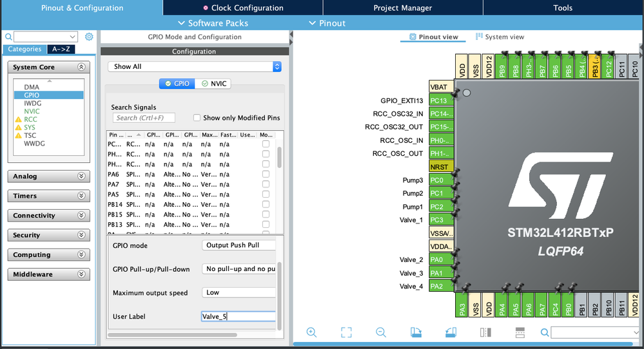Click the pin search magnifier icon
This screenshot has width=644, height=349.
tap(545, 332)
